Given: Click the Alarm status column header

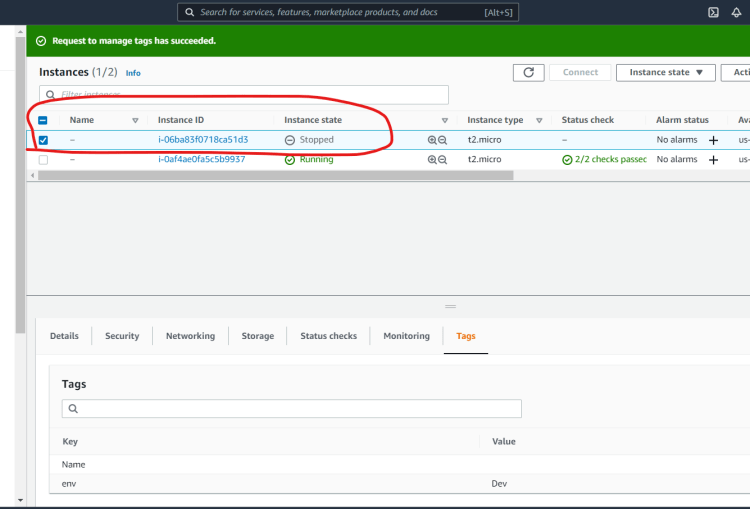Looking at the screenshot, I should click(x=683, y=120).
